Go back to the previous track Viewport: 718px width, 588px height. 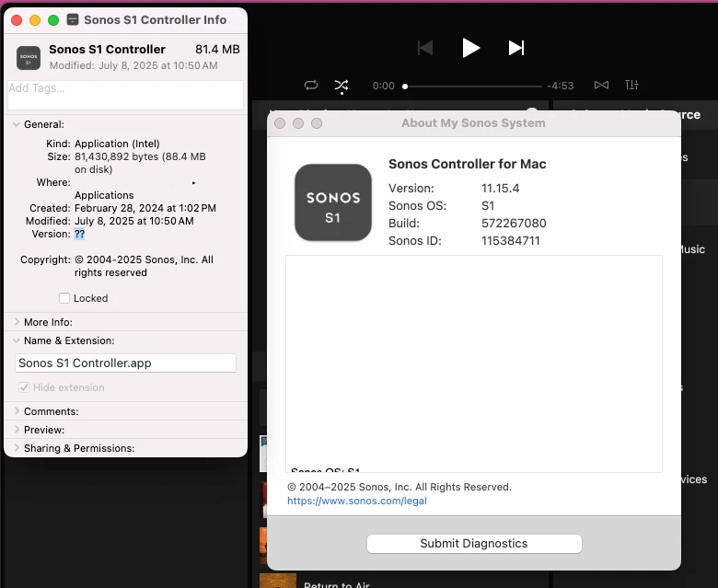click(x=425, y=48)
